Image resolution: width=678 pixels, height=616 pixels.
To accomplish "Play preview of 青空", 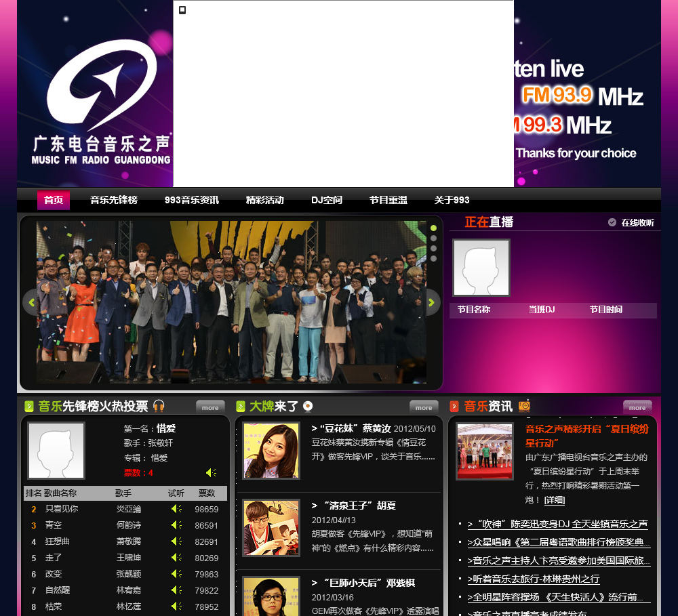I will click(176, 525).
